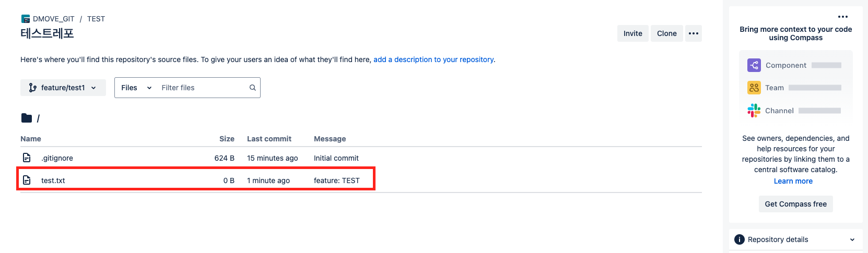868x253 pixels.
Task: Open the feature/test1 branch selector
Action: (63, 88)
